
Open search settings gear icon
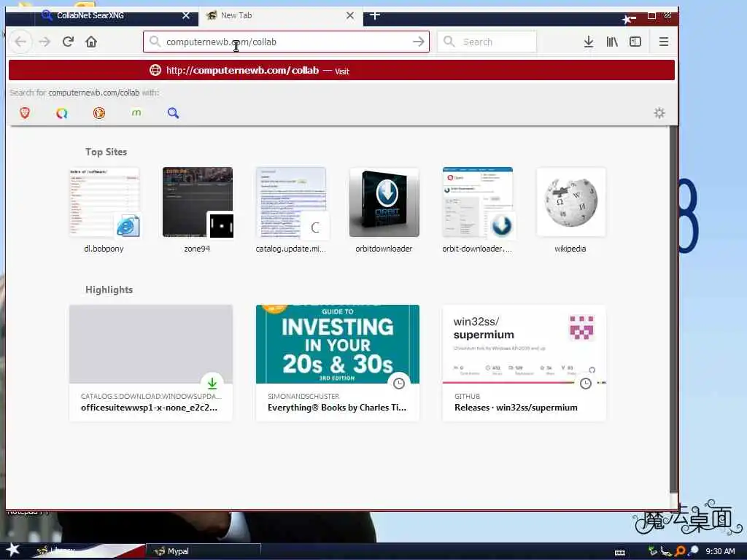659,113
